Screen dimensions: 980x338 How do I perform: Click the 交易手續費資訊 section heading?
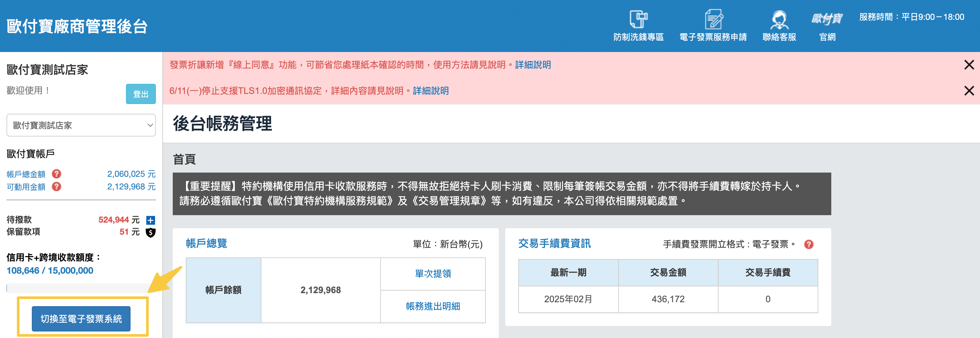554,244
